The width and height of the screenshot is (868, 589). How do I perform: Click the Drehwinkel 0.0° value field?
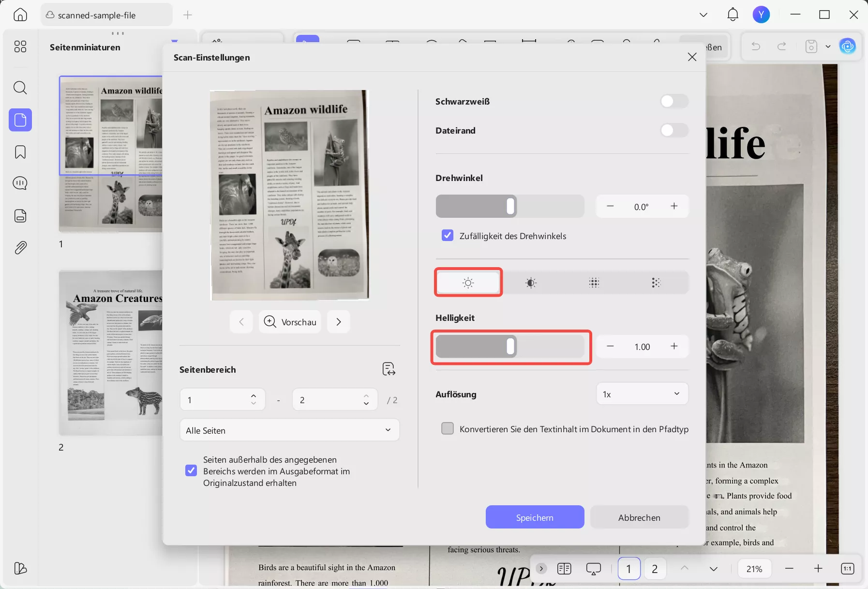tap(642, 207)
